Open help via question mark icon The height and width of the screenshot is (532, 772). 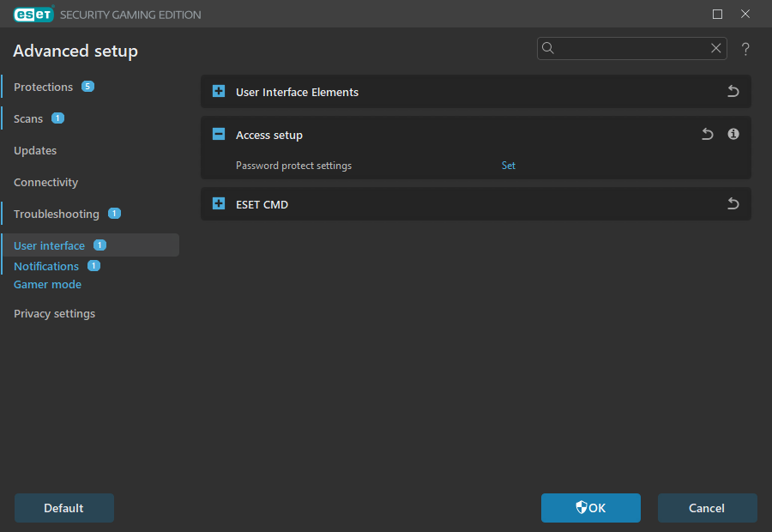tap(745, 49)
